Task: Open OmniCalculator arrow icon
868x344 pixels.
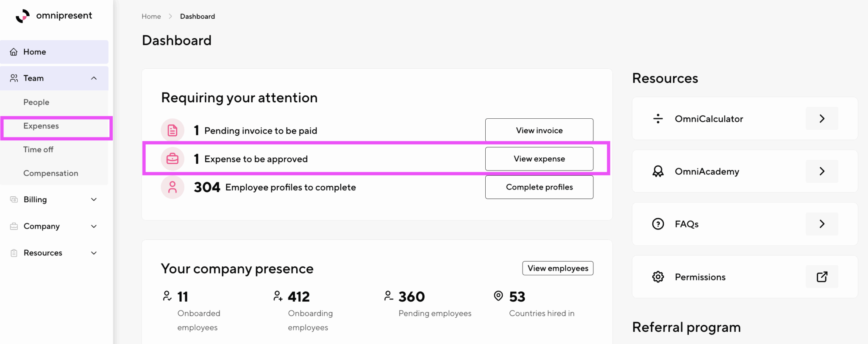Action: point(822,118)
